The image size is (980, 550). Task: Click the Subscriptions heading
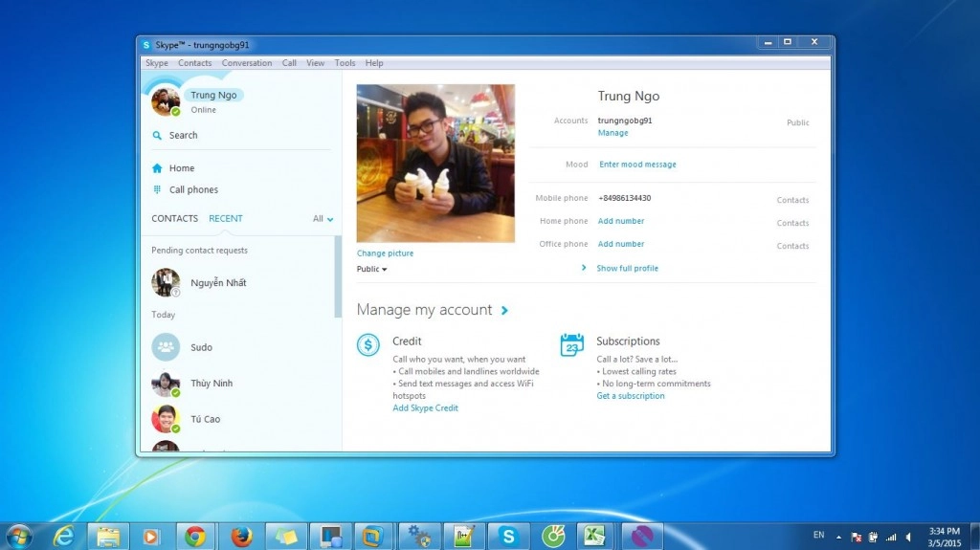[x=628, y=341]
